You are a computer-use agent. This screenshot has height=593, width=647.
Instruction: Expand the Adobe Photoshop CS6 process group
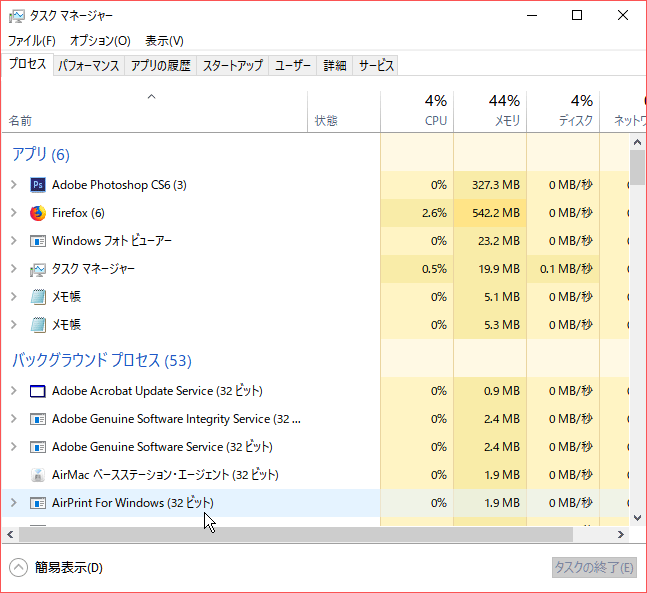pyautogui.click(x=14, y=185)
